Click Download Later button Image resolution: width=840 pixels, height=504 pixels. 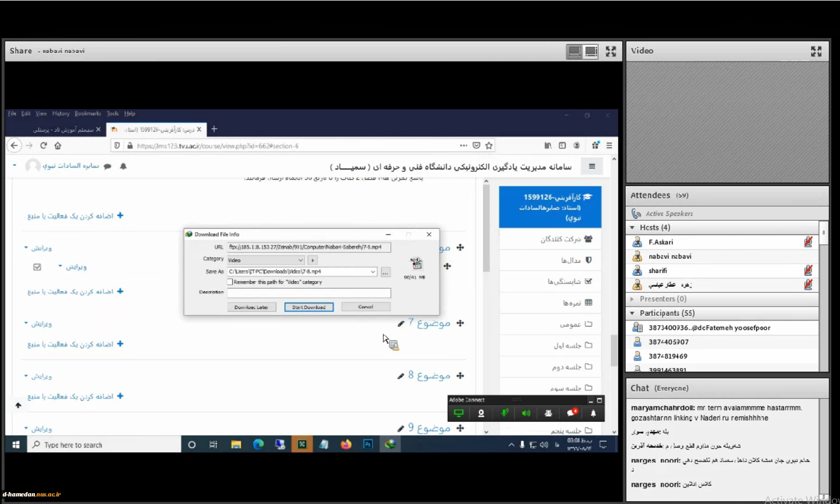pyautogui.click(x=251, y=307)
